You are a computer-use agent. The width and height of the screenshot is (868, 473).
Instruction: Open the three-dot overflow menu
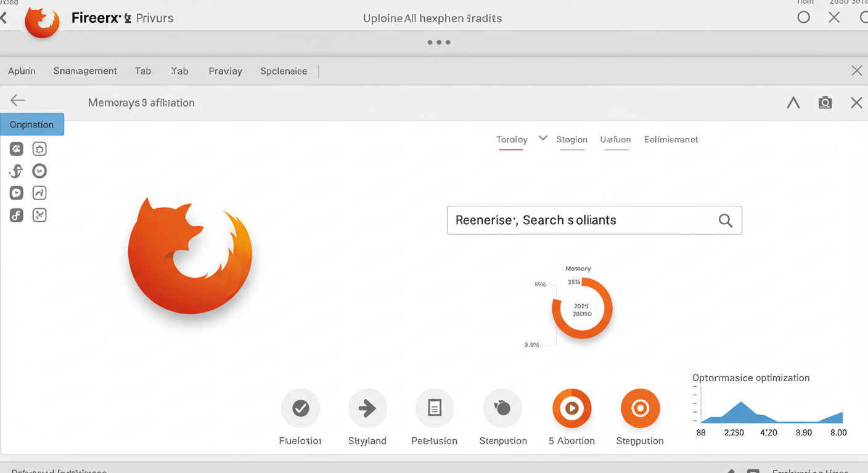click(x=439, y=42)
